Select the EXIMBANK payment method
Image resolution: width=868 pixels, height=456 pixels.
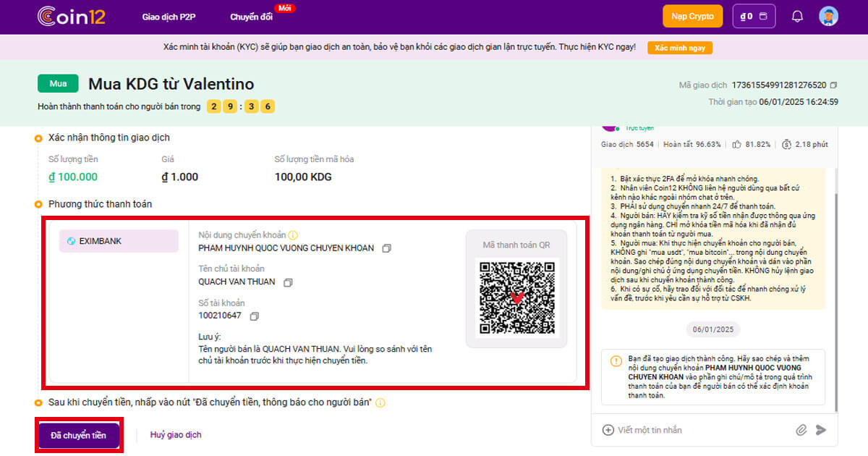[x=119, y=241]
